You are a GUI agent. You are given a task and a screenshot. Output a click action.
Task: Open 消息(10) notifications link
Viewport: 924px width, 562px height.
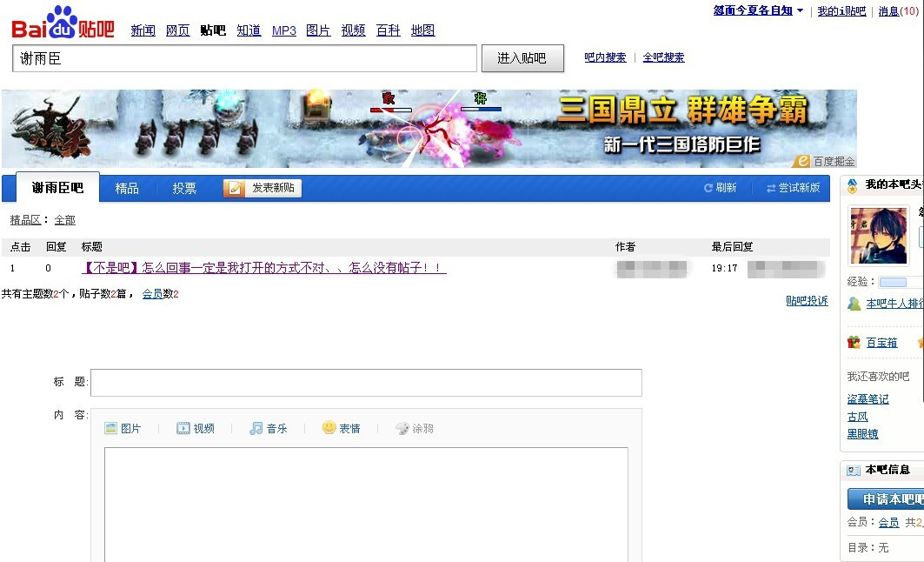(x=897, y=11)
